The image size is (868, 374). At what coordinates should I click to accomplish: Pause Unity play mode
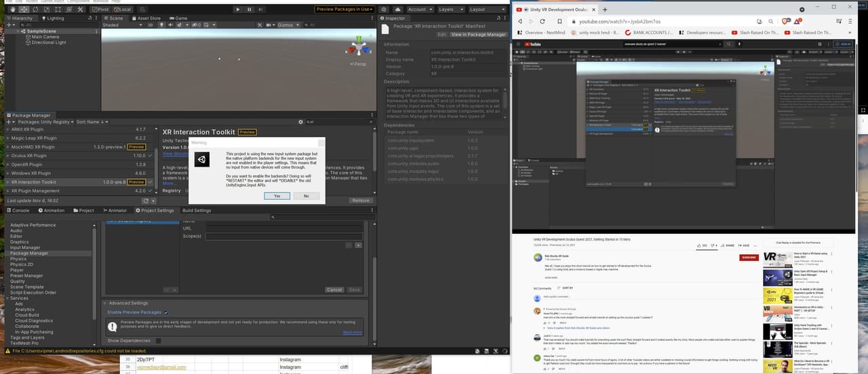(250, 9)
